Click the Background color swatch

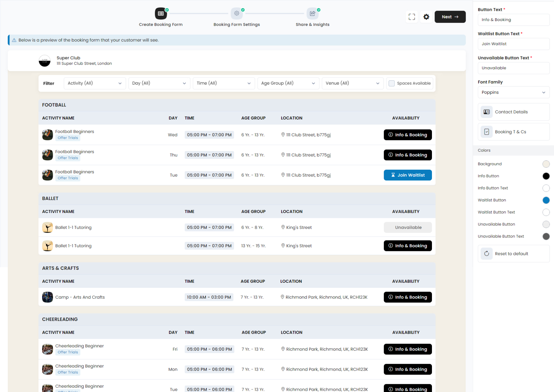point(545,164)
